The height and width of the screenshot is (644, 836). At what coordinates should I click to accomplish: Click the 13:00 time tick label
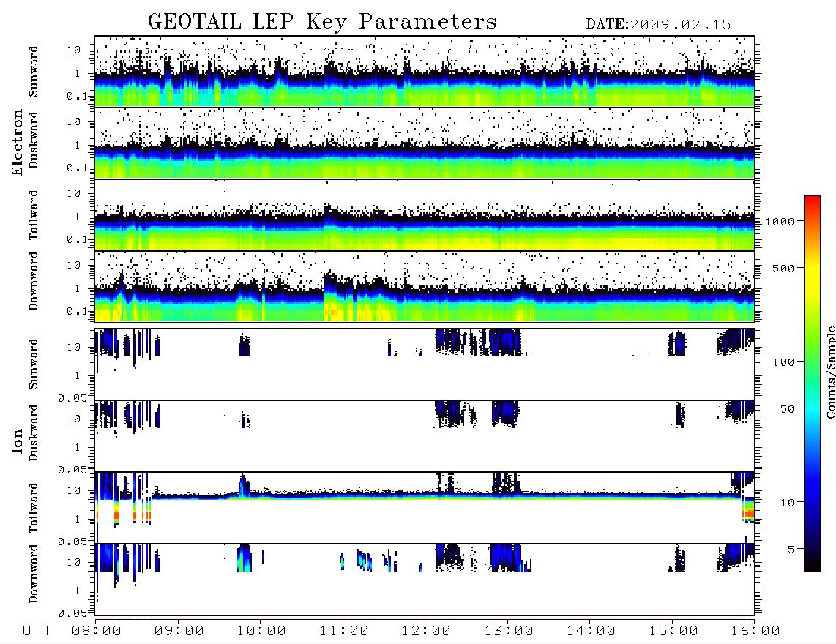pyautogui.click(x=509, y=631)
